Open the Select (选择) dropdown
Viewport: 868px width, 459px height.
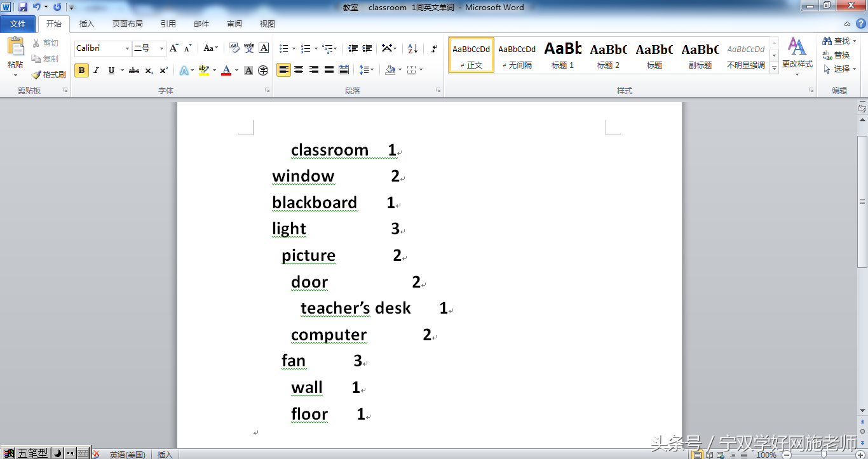(840, 69)
